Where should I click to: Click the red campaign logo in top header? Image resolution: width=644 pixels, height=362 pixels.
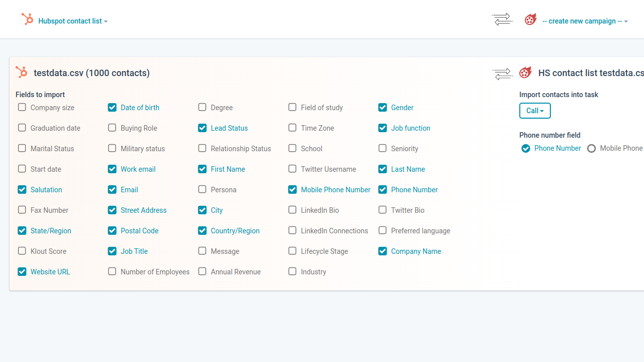coord(530,20)
